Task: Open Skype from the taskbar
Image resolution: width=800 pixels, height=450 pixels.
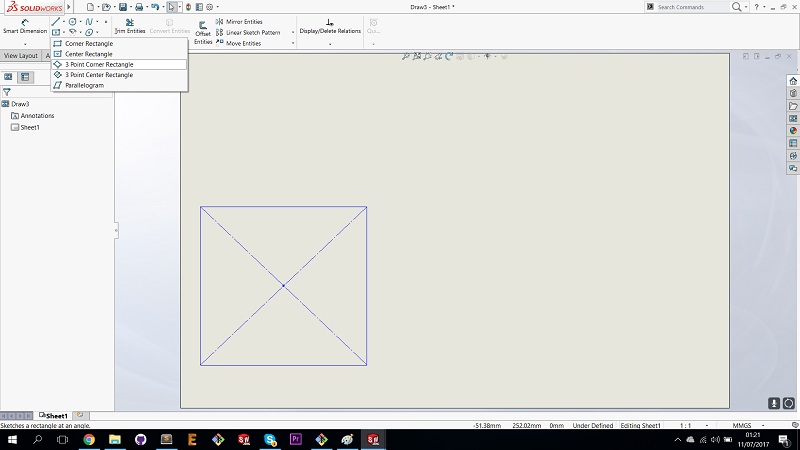Action: pyautogui.click(x=270, y=439)
